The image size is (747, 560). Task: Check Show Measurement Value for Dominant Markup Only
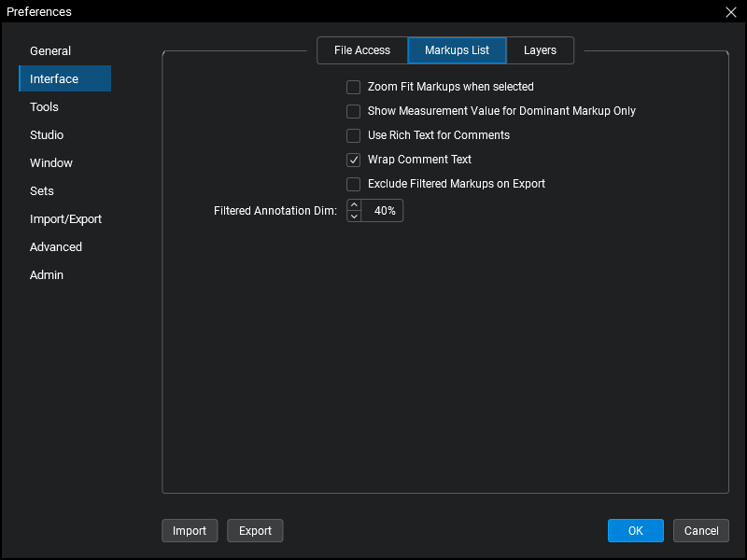[353, 111]
